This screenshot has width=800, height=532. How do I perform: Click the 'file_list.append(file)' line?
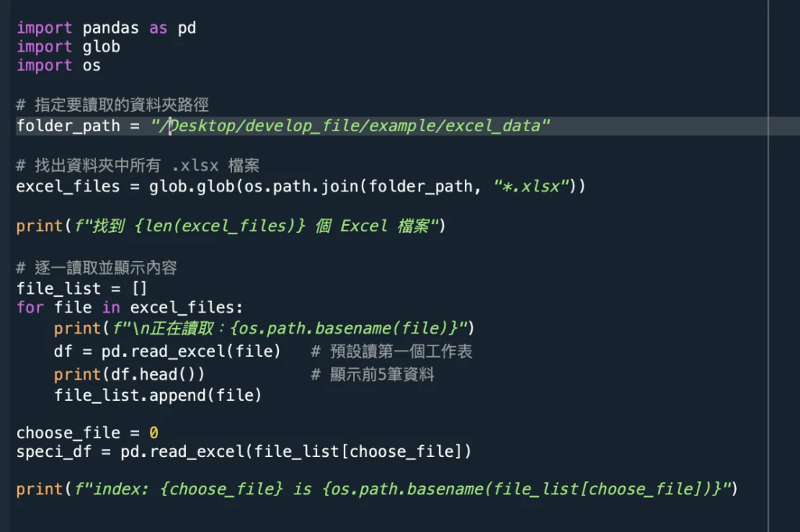[158, 395]
